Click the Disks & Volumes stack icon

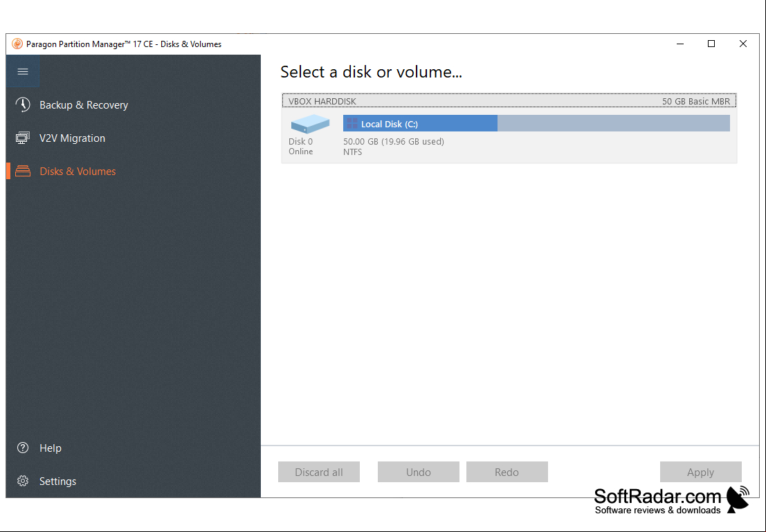[x=22, y=171]
